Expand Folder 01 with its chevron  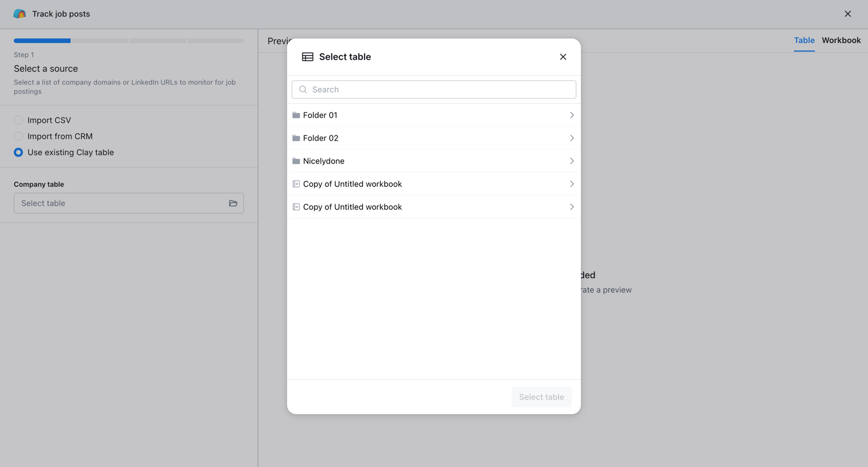tap(572, 115)
